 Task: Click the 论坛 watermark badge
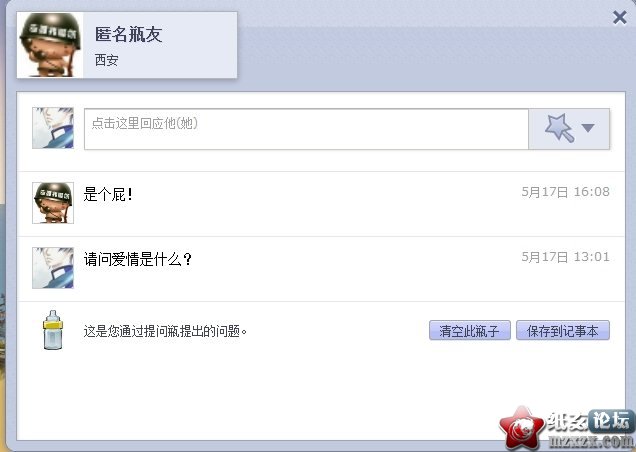tap(611, 420)
